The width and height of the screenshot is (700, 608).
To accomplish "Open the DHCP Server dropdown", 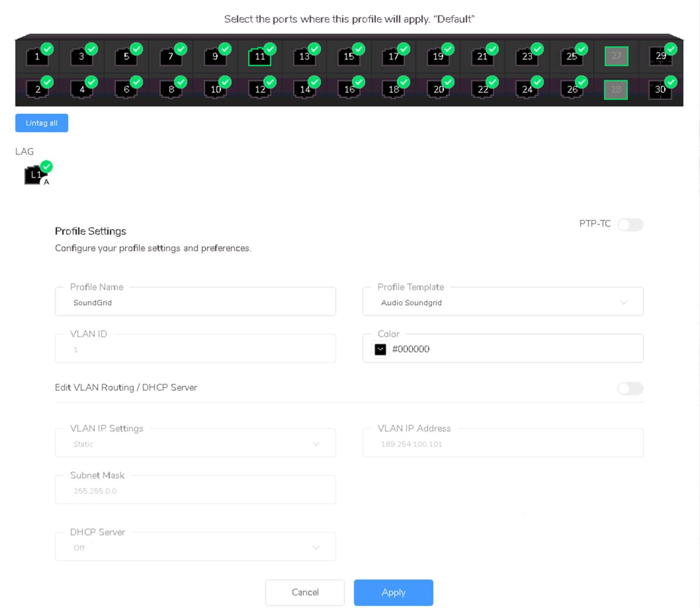I will (195, 547).
